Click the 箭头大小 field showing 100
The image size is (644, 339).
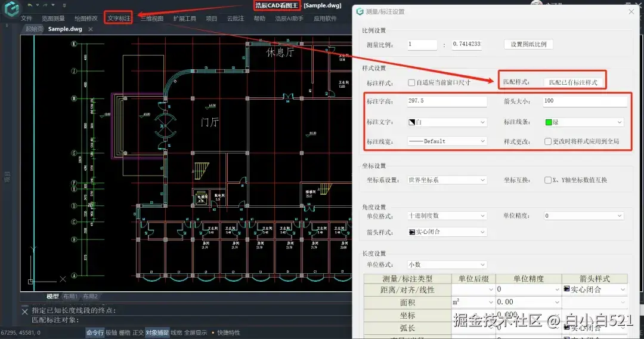[x=586, y=101]
